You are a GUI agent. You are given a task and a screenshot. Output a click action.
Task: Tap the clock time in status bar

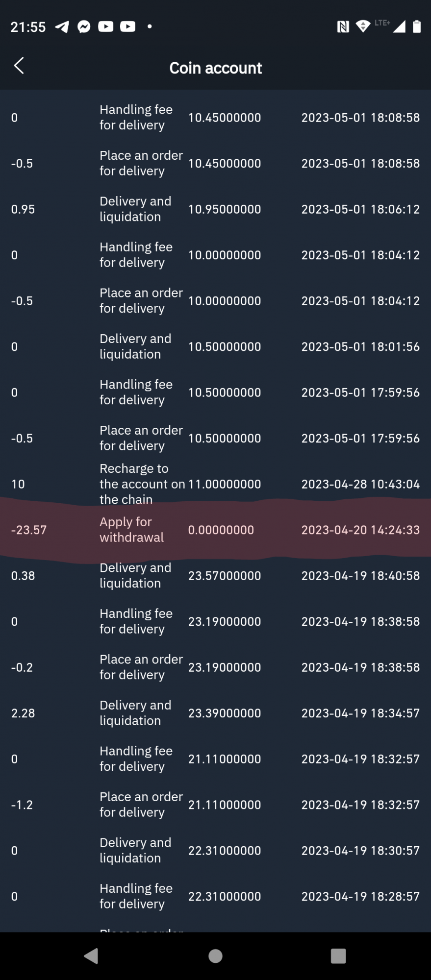coord(28,27)
